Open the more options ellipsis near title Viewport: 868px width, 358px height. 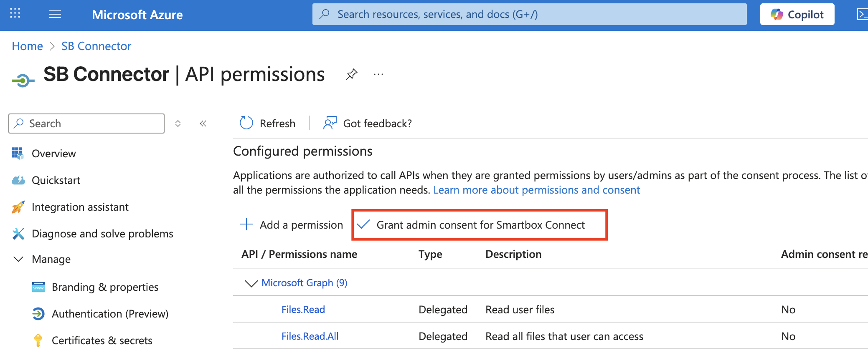pos(378,75)
